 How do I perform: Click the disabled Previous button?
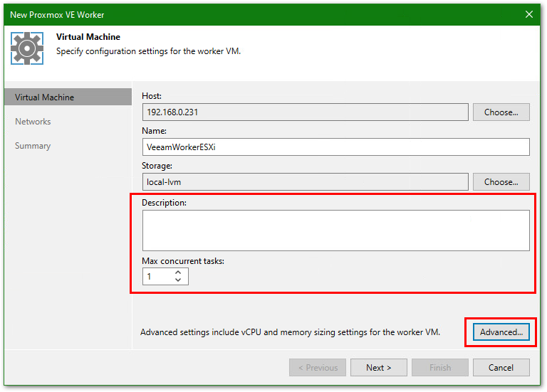(318, 368)
